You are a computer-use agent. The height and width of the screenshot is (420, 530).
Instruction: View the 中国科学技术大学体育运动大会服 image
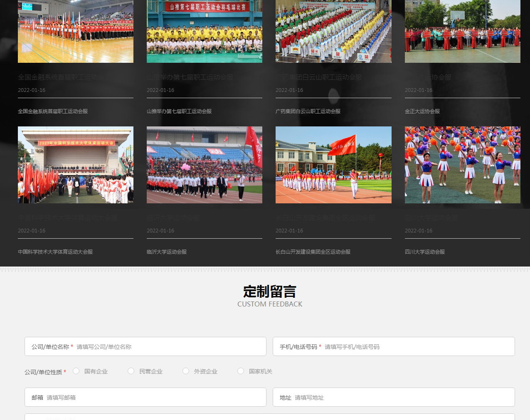point(76,165)
